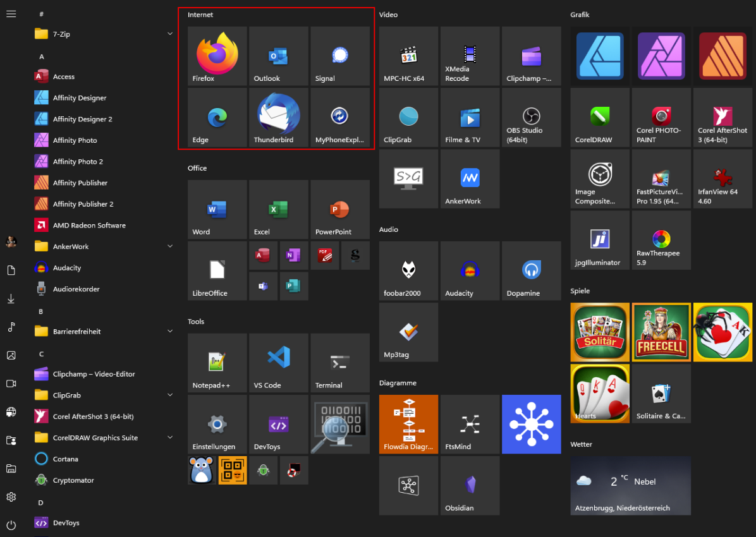Expand the AnkerWork folder in app list

point(170,246)
